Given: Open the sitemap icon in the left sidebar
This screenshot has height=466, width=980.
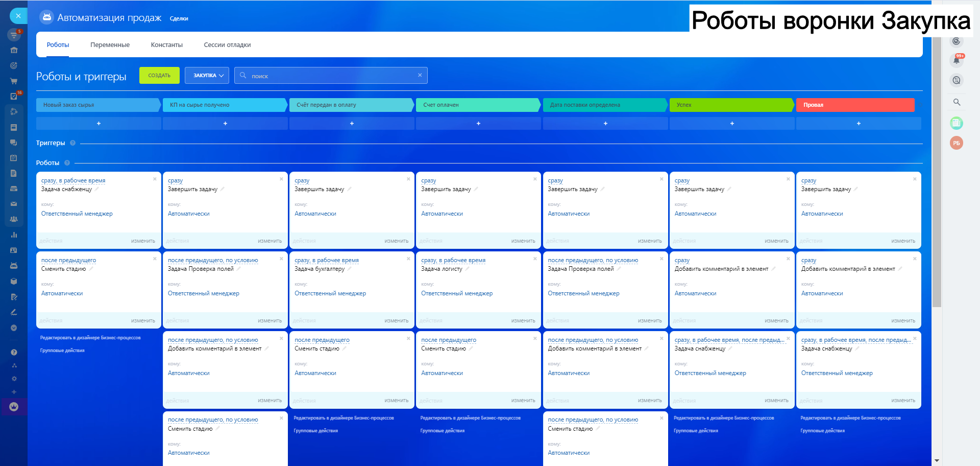Looking at the screenshot, I should point(14,365).
